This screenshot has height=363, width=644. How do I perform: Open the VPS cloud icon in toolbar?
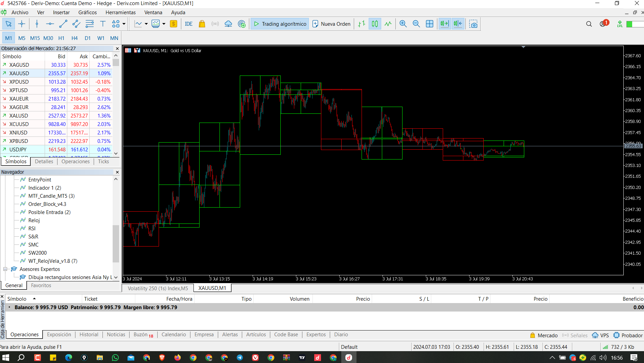coord(228,24)
